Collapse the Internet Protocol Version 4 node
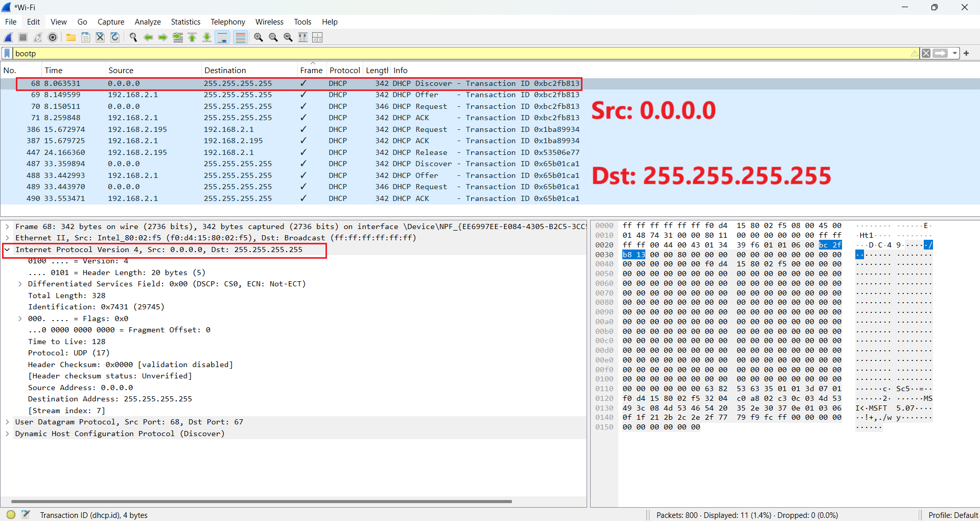 point(7,250)
